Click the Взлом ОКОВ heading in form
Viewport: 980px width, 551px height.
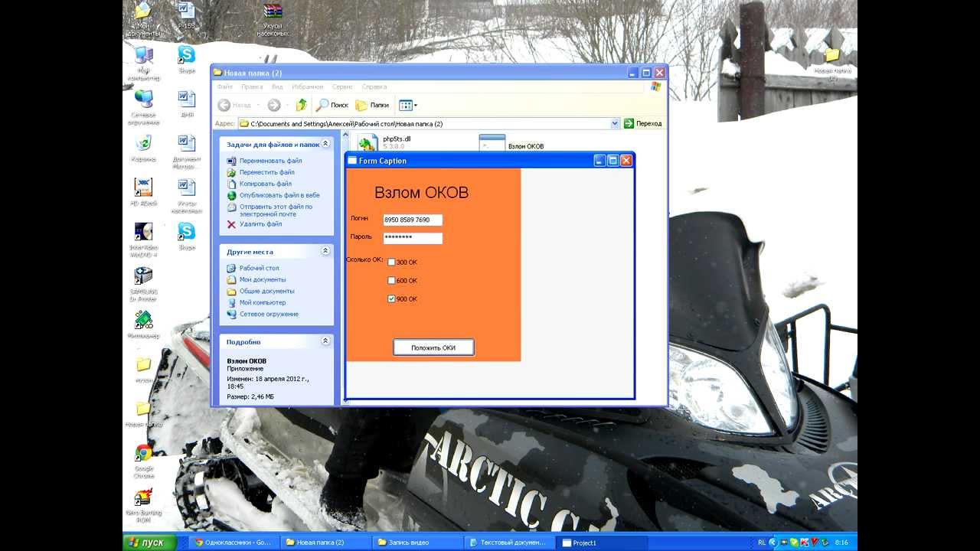(421, 193)
